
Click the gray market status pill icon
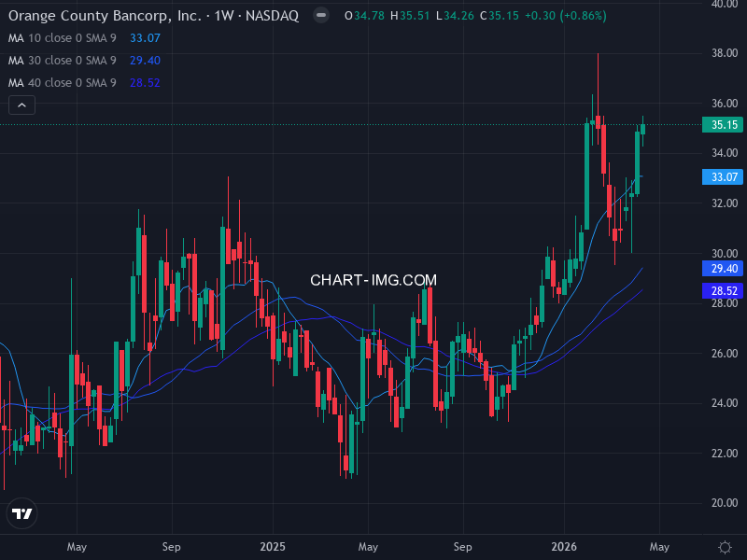point(321,16)
